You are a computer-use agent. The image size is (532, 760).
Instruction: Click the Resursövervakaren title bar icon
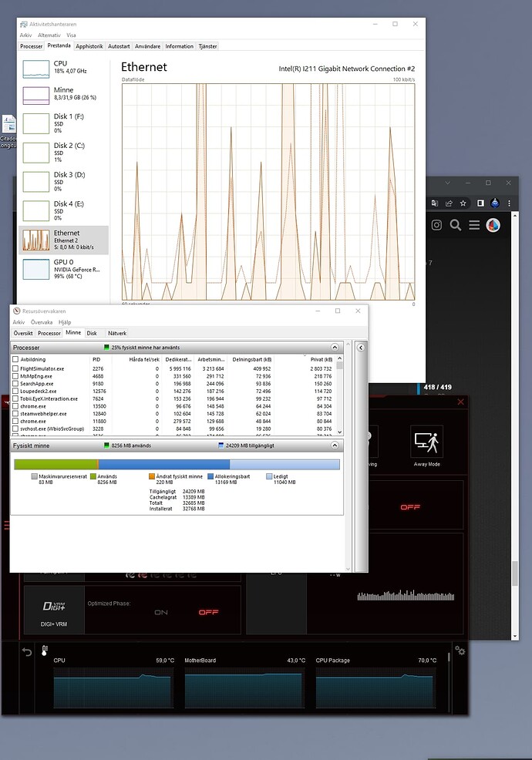click(16, 311)
